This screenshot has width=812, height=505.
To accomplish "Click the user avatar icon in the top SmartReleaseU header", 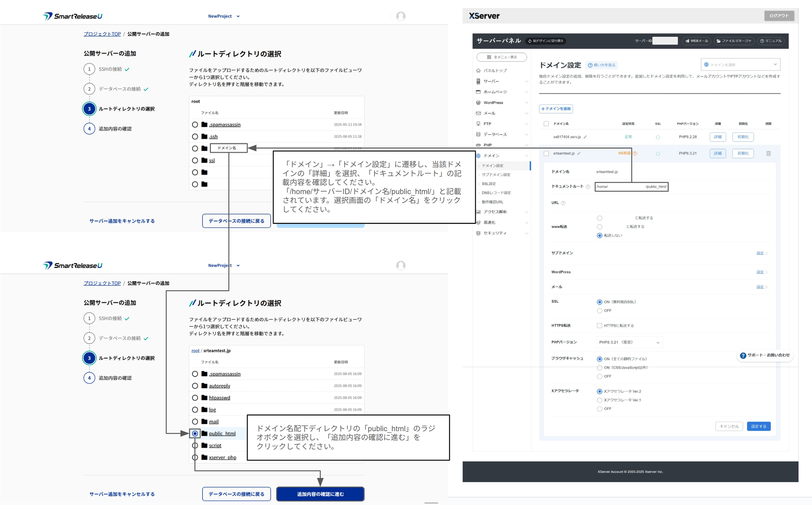I will pos(401,16).
